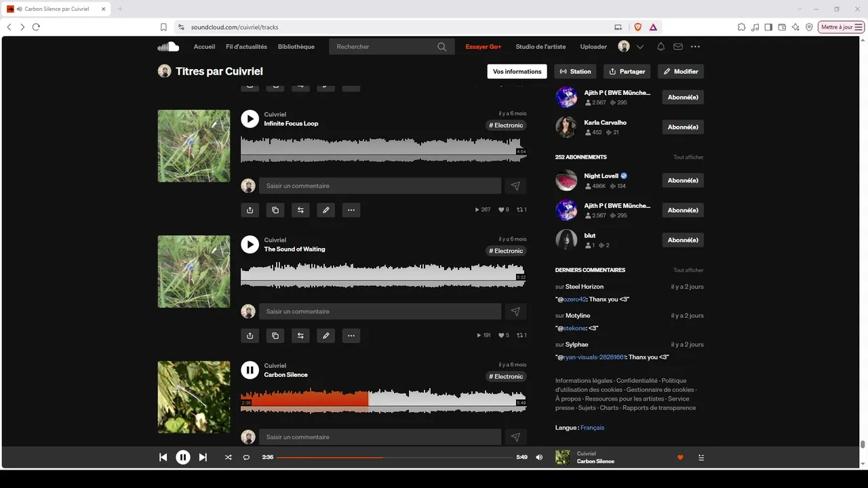Pause the Carbon Silence track in the list
This screenshot has width=868, height=488.
[x=250, y=369]
